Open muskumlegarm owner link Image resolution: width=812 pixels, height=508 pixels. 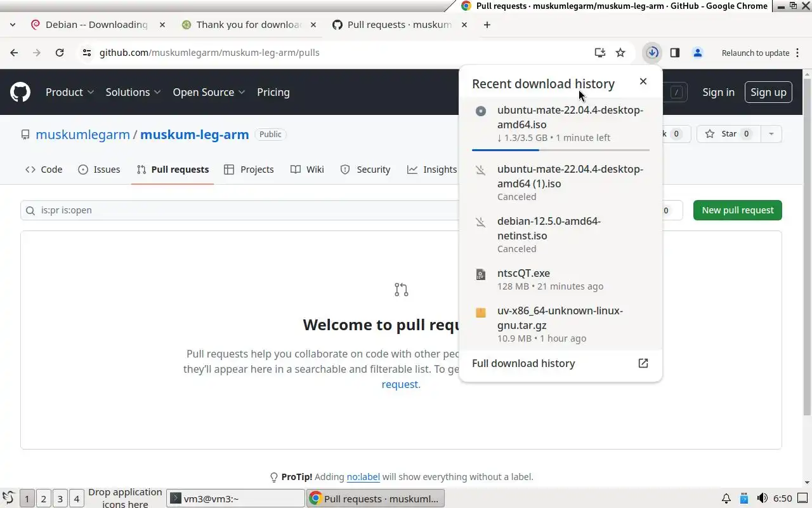click(82, 135)
